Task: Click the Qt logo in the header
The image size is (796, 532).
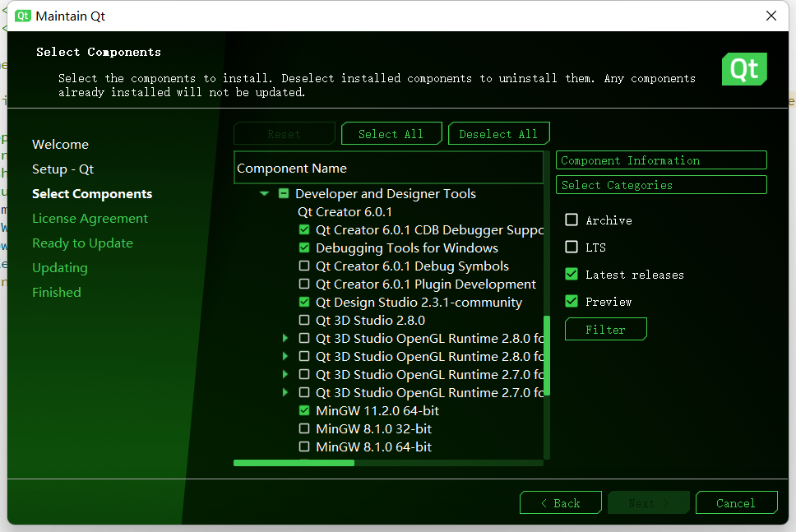Action: tap(744, 69)
